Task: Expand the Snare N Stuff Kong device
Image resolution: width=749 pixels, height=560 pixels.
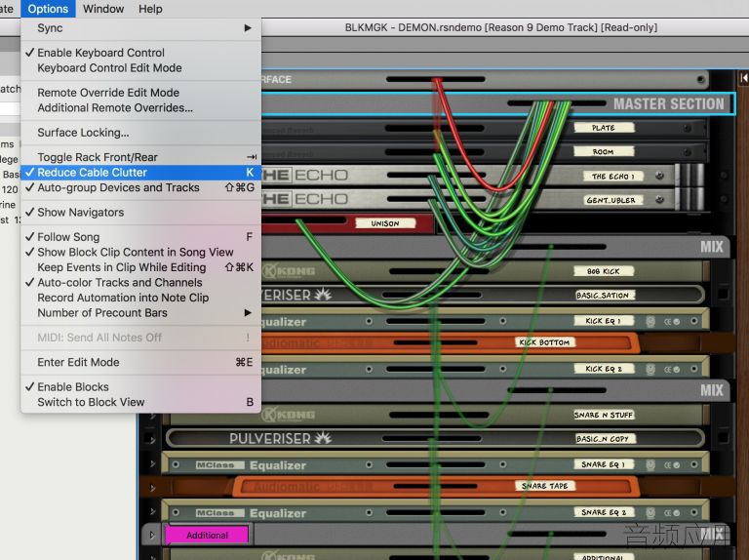Action: coord(153,416)
